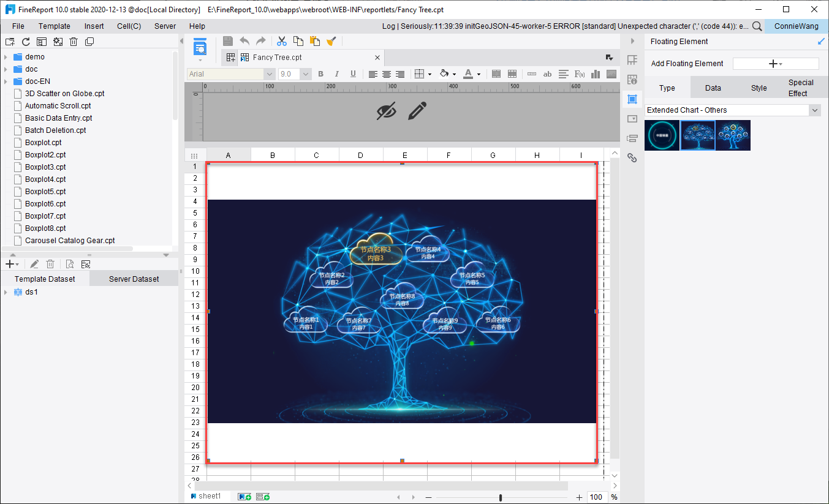
Task: Expand the ds1 dataset node
Action: (x=6, y=292)
